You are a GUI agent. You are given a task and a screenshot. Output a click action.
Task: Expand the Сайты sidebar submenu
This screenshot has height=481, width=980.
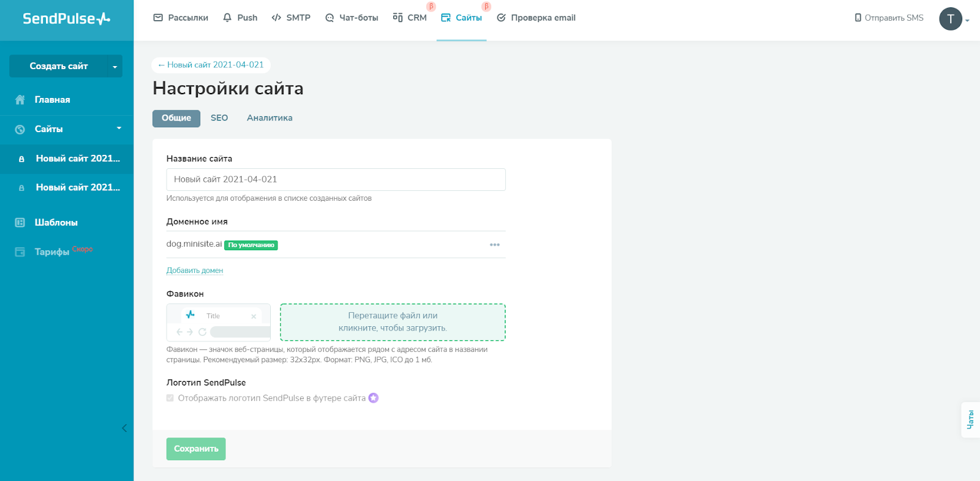(x=119, y=129)
